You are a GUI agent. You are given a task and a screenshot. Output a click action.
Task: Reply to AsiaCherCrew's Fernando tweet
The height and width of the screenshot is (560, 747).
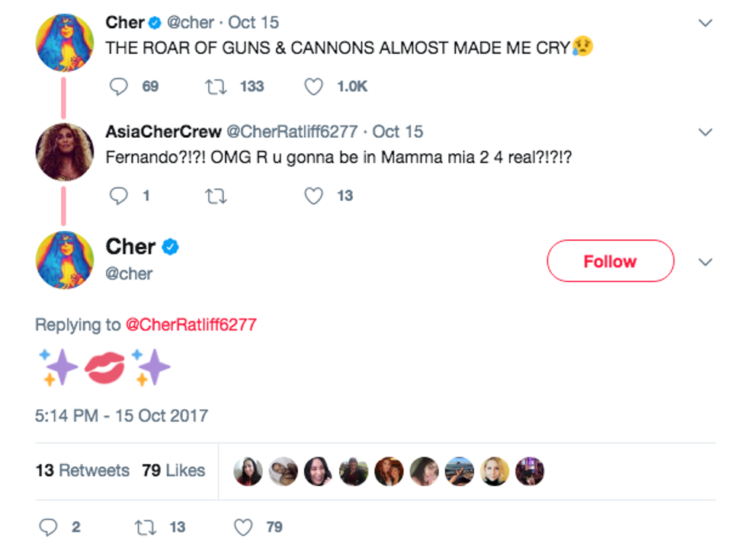(120, 196)
